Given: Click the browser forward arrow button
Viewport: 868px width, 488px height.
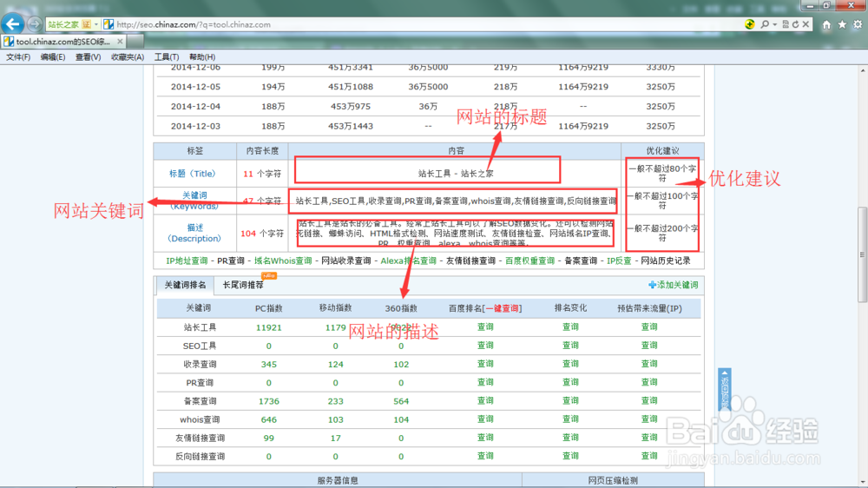Looking at the screenshot, I should click(35, 24).
